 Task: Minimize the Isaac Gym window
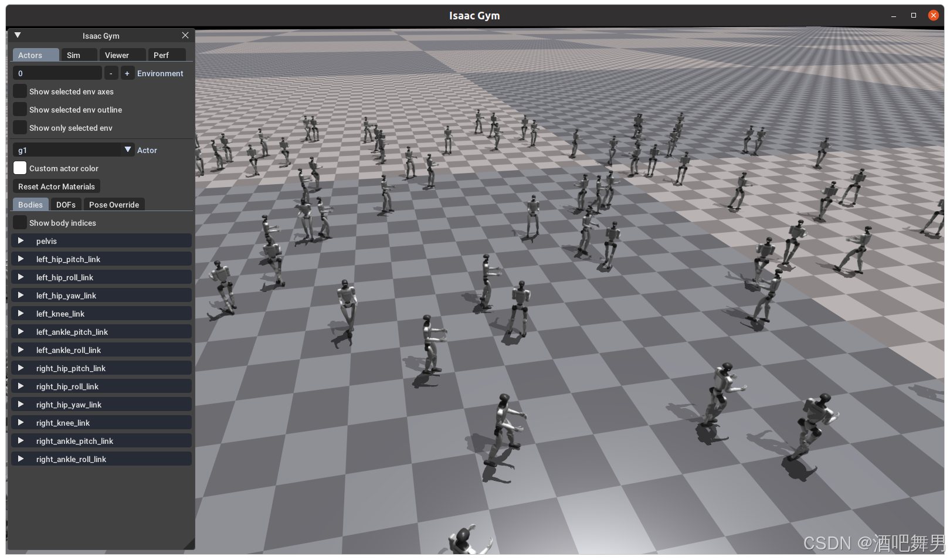click(x=894, y=16)
